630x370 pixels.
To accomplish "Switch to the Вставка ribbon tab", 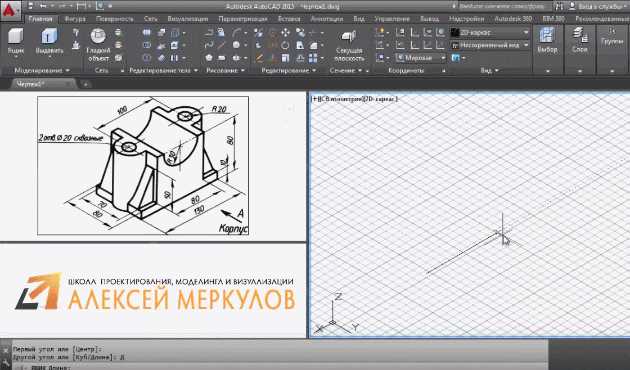I will pyautogui.click(x=289, y=19).
